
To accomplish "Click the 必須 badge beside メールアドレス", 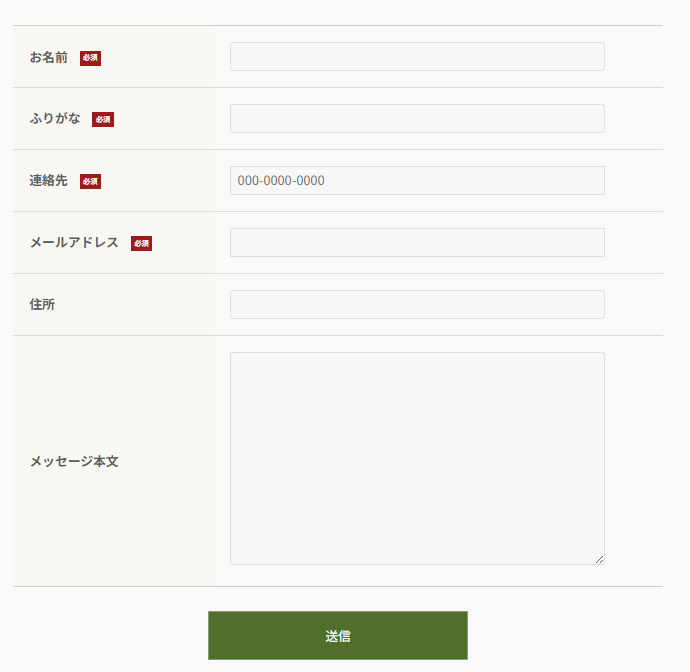I will pos(141,244).
